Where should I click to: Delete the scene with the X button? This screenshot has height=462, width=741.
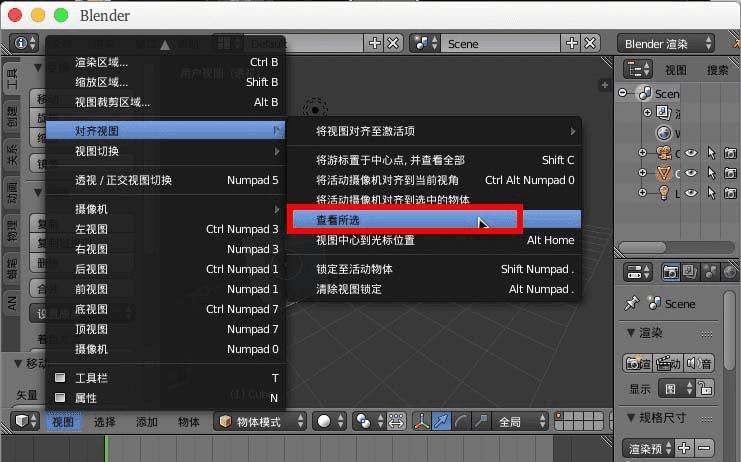tap(590, 43)
